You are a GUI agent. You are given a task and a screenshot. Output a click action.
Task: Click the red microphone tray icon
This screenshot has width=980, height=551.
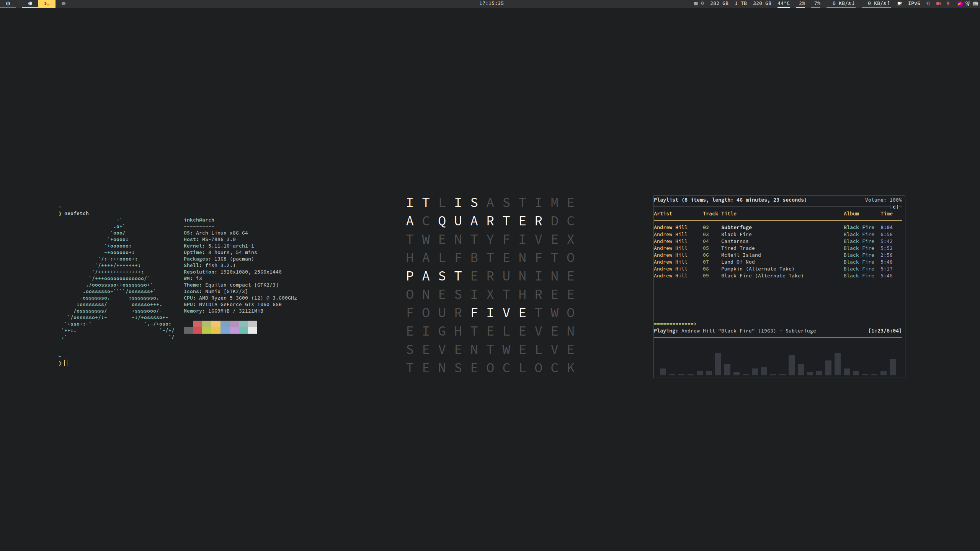[x=948, y=3]
